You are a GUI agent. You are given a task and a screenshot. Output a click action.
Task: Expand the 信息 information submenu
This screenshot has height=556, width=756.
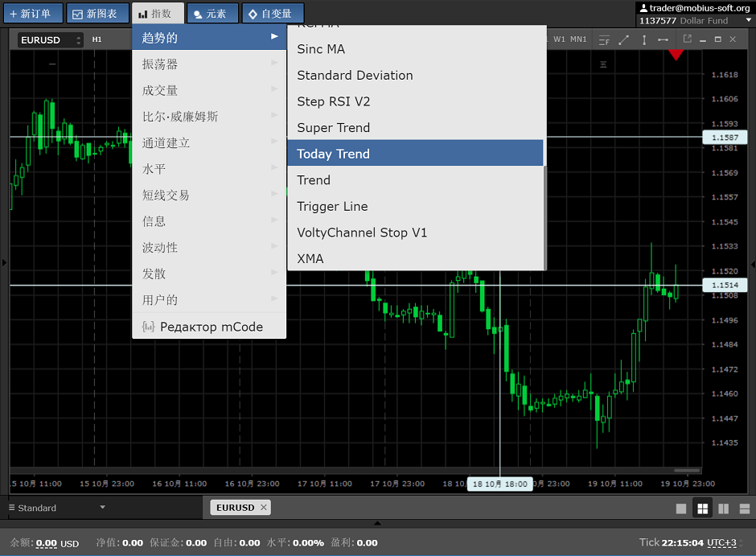click(209, 220)
